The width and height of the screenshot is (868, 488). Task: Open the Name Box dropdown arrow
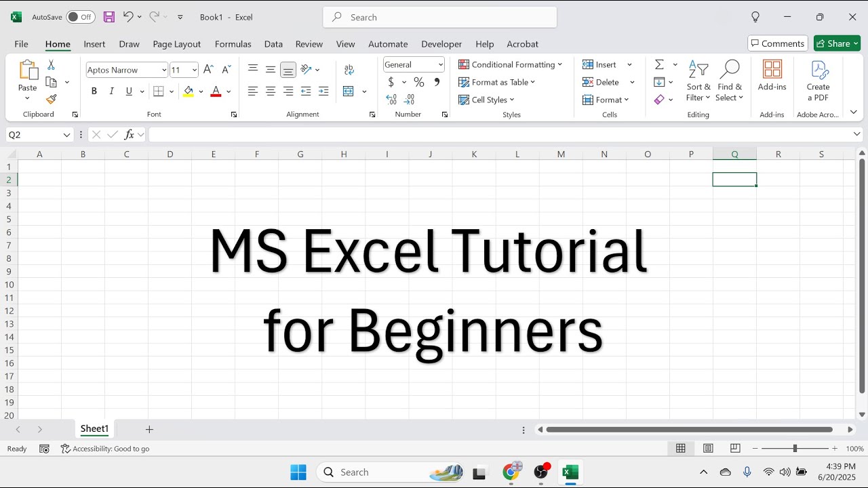coord(66,135)
